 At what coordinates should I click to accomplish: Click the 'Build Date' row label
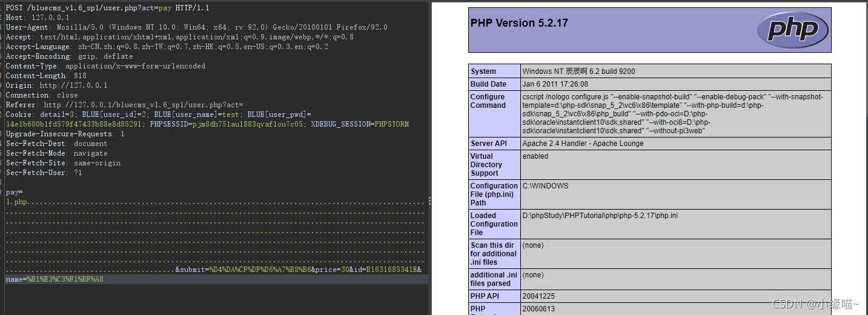click(x=494, y=84)
